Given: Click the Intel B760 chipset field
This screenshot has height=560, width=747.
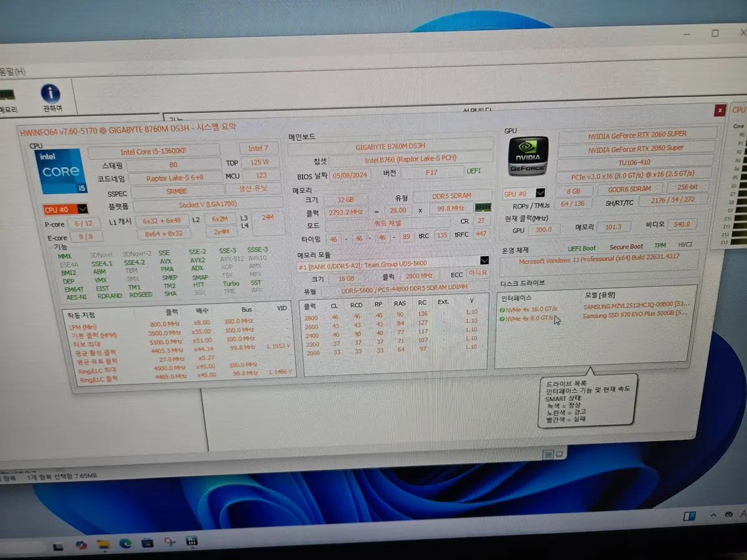Looking at the screenshot, I should [410, 159].
